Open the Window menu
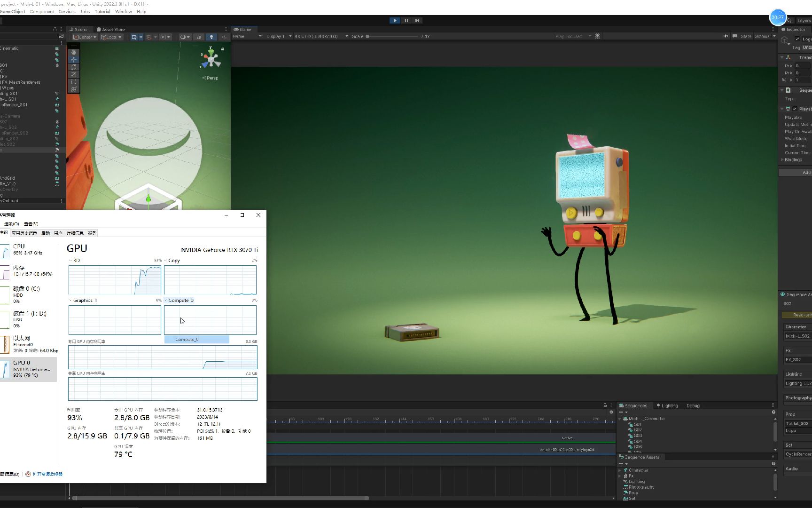Screen dimensions: 812x508 click(124, 11)
